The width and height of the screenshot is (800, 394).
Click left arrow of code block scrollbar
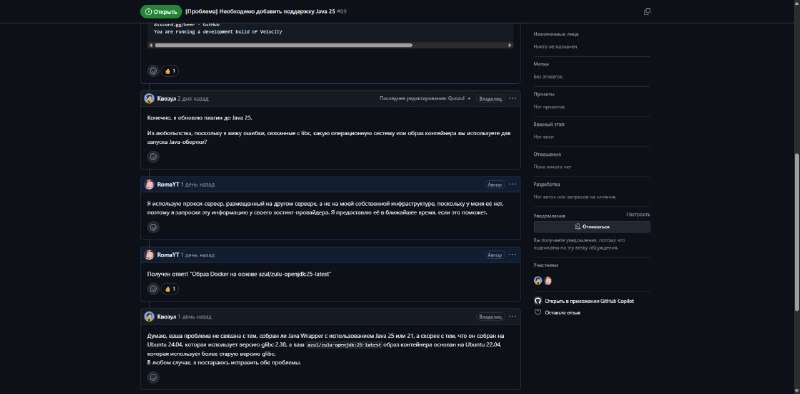click(151, 45)
